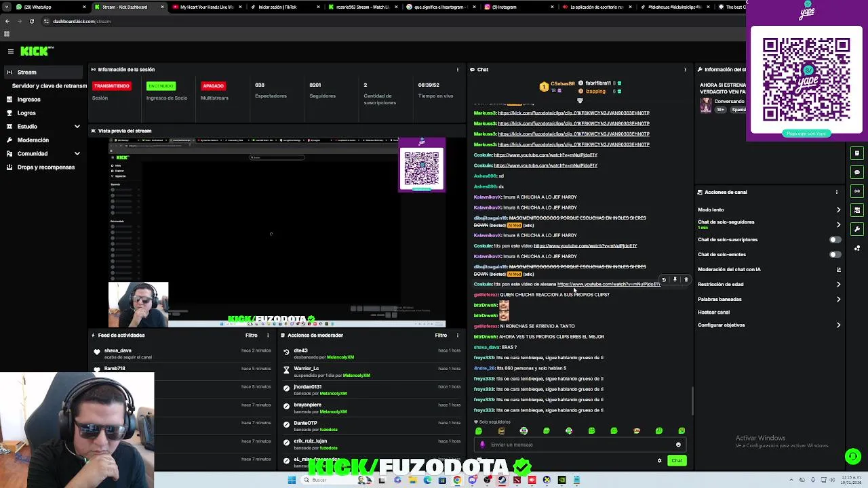Go to Ingresos in sidebar
868x488 pixels.
[x=28, y=100]
